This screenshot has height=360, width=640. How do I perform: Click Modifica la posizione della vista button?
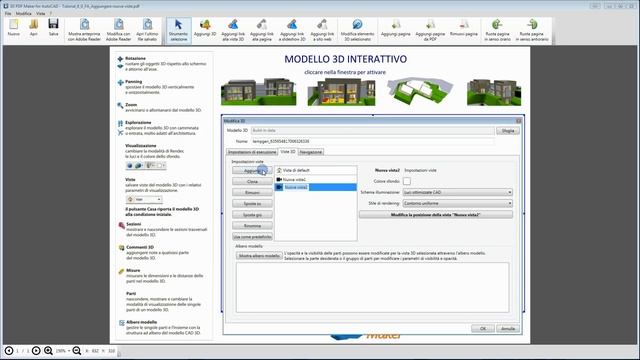tap(436, 214)
